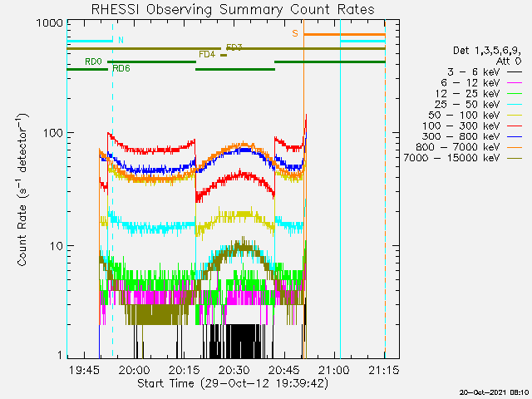Click the blue 300 - 800 keV legend line

pyautogui.click(x=515, y=136)
